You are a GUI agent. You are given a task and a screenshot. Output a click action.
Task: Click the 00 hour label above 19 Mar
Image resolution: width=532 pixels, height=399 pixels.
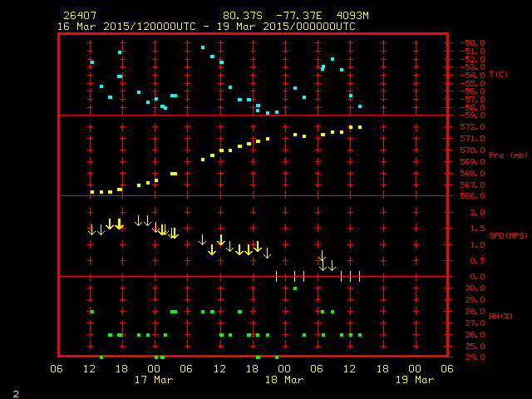click(x=415, y=369)
